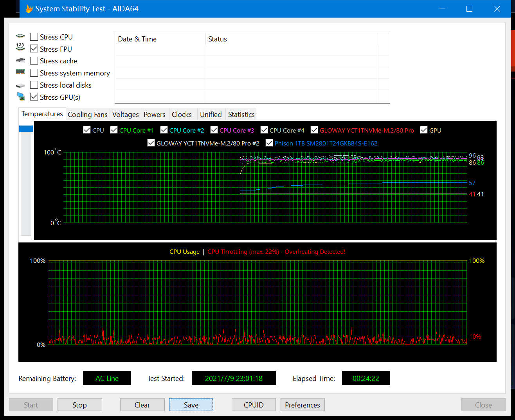This screenshot has height=420, width=515.
Task: Enable the Stress cache checkbox
Action: (x=34, y=61)
